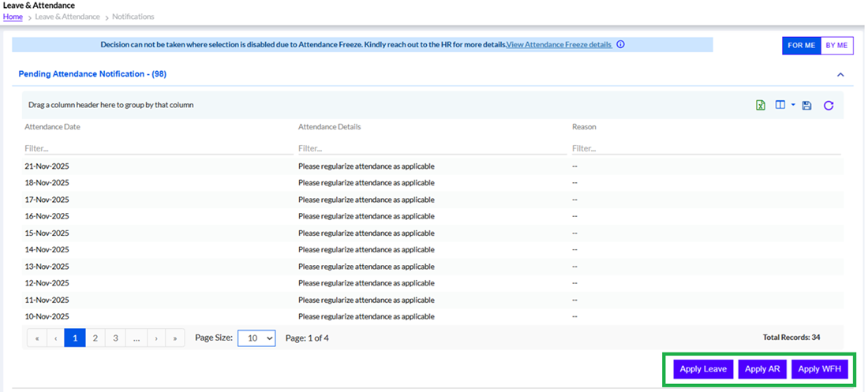Go to page 2 of results

[x=95, y=338]
